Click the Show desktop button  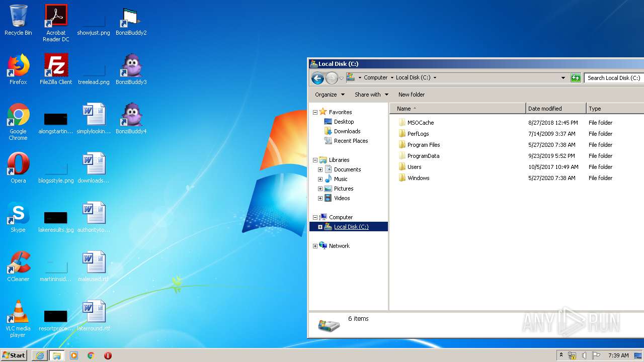638,355
